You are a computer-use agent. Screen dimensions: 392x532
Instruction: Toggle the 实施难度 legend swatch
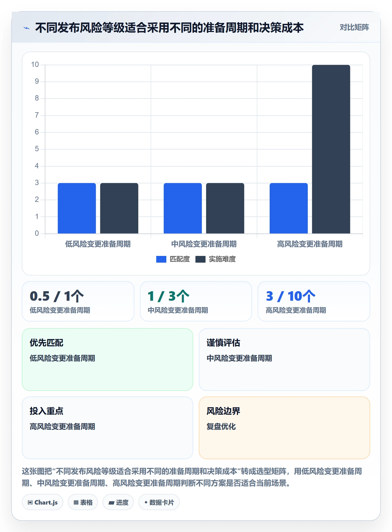coord(200,259)
